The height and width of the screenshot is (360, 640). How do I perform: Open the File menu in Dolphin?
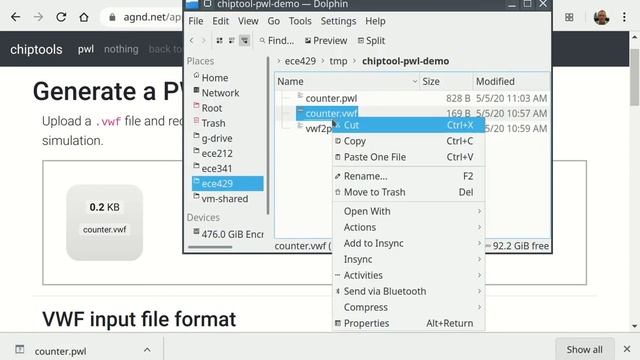(196, 21)
